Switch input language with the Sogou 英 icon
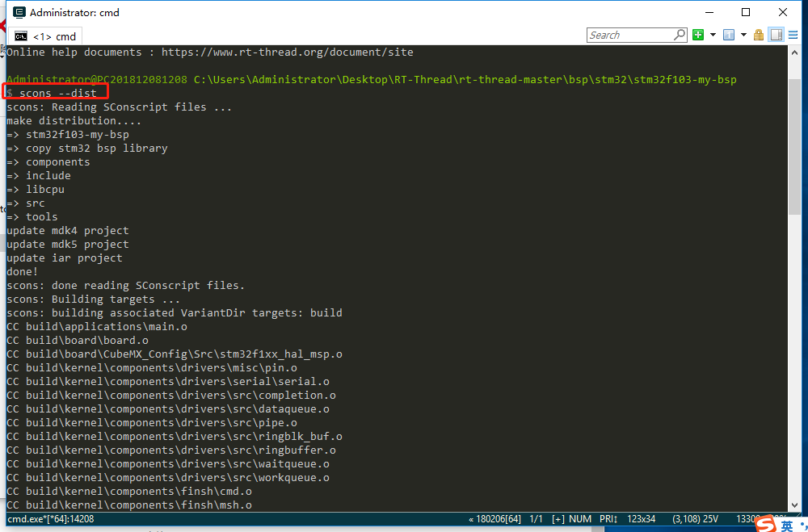 pyautogui.click(x=786, y=523)
